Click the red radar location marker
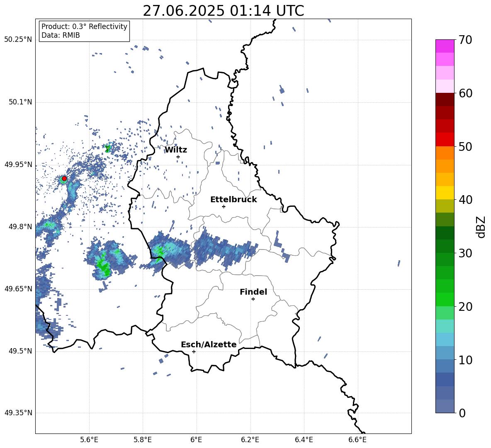 coord(64,179)
